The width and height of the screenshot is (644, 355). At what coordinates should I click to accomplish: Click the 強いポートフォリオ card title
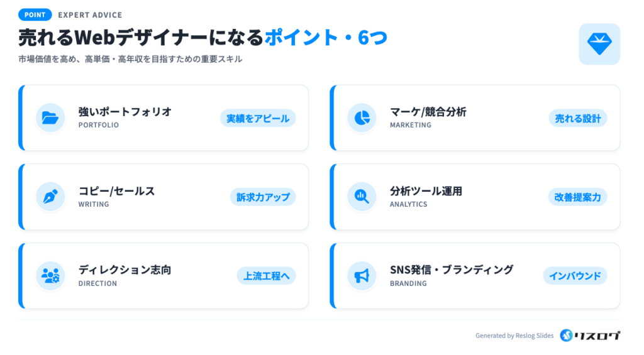(x=125, y=112)
